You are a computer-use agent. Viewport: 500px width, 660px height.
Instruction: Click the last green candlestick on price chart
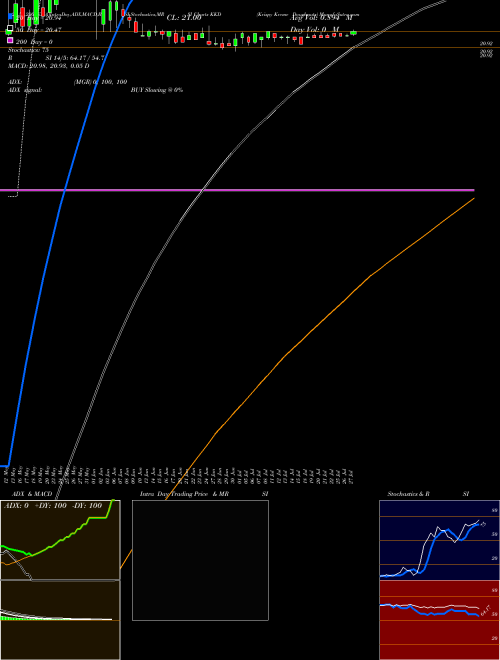click(354, 32)
